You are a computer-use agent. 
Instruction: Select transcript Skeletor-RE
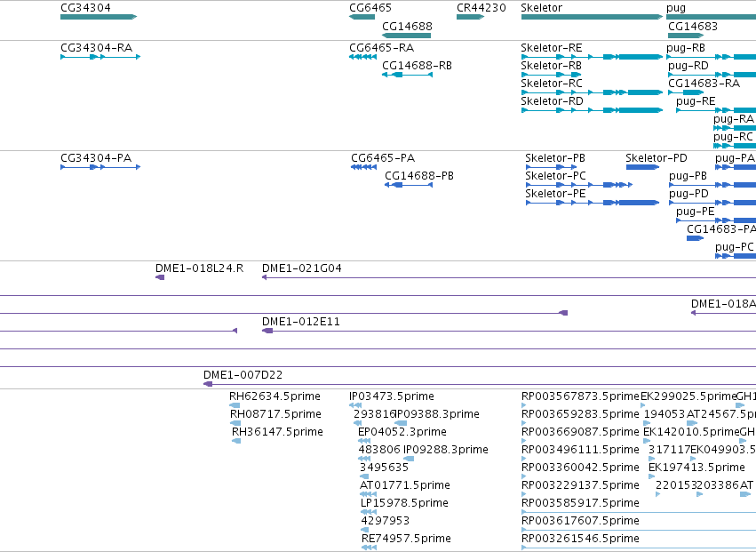592,57
